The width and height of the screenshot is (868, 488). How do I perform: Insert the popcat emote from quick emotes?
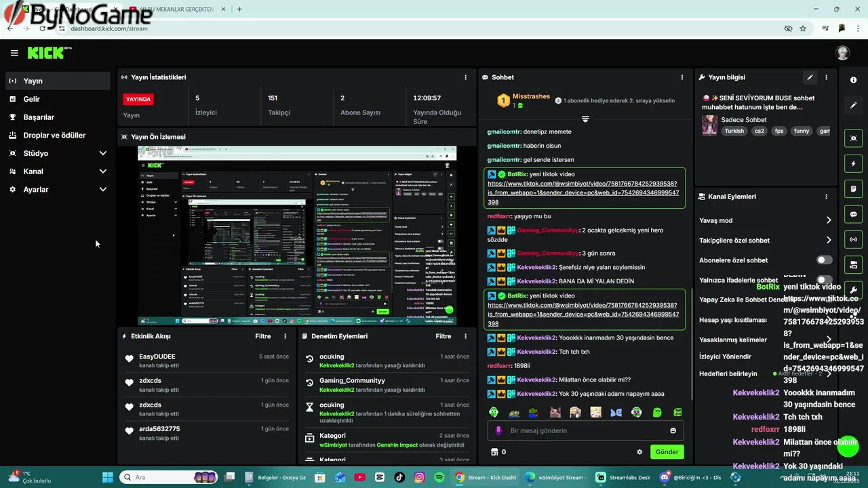pos(555,412)
